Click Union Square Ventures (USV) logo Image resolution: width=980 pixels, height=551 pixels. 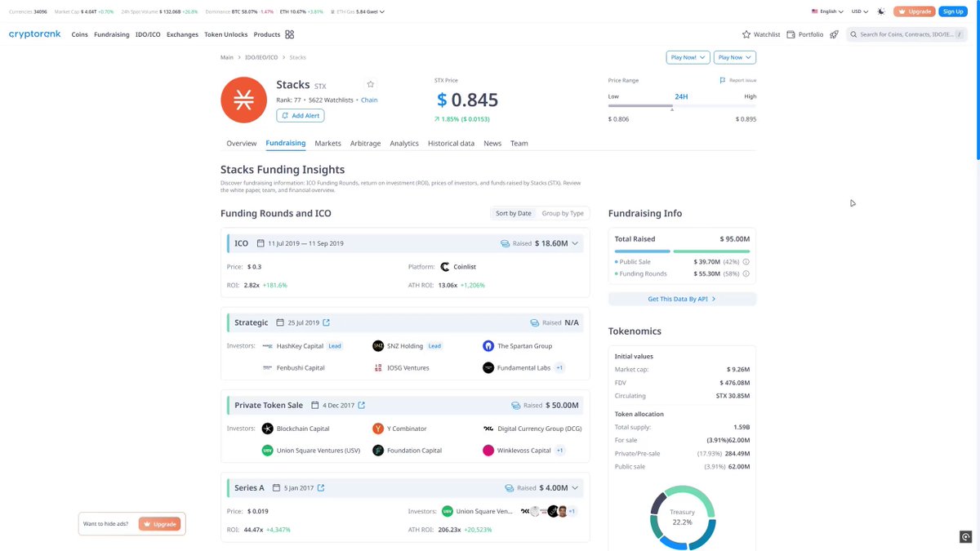[x=267, y=451]
